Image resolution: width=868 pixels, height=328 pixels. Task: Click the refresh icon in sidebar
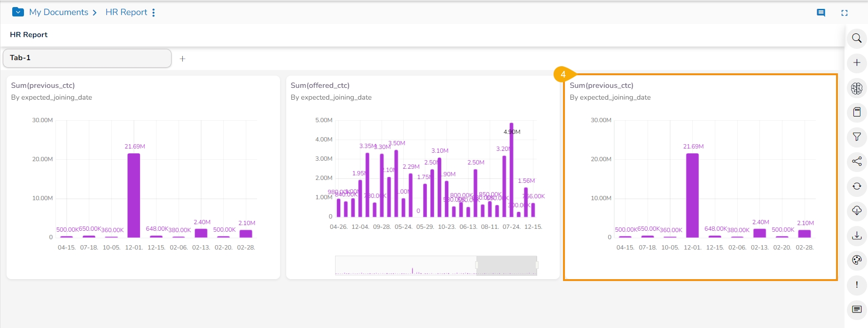(x=857, y=187)
